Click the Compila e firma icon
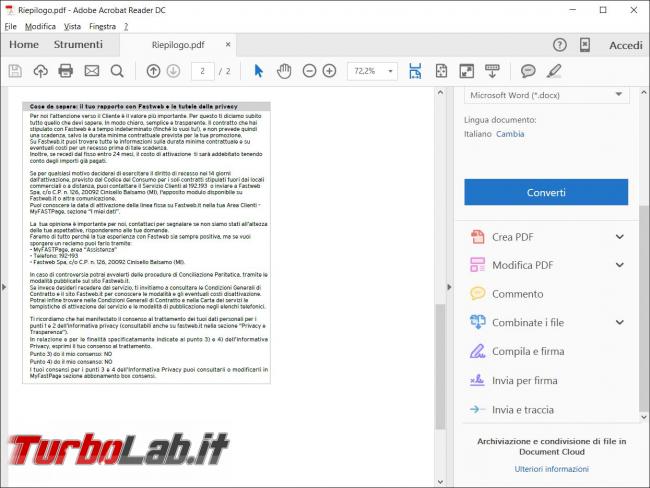The height and width of the screenshot is (488, 650). tap(478, 351)
